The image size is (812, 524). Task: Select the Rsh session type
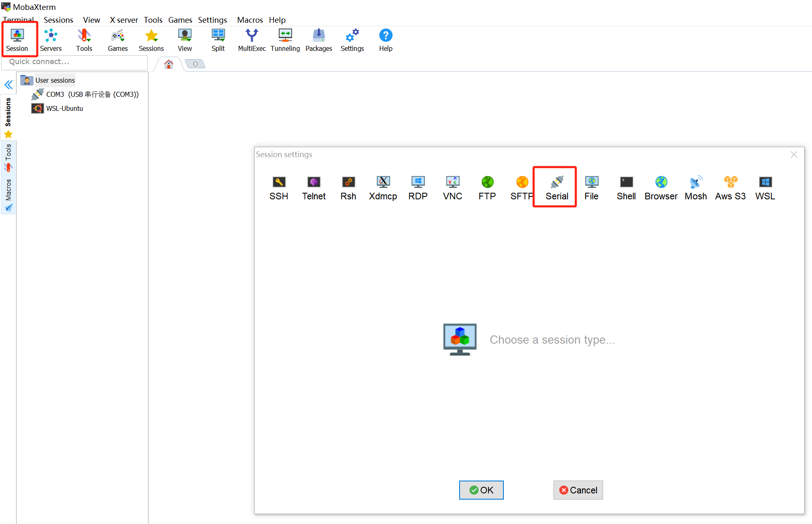click(x=348, y=188)
